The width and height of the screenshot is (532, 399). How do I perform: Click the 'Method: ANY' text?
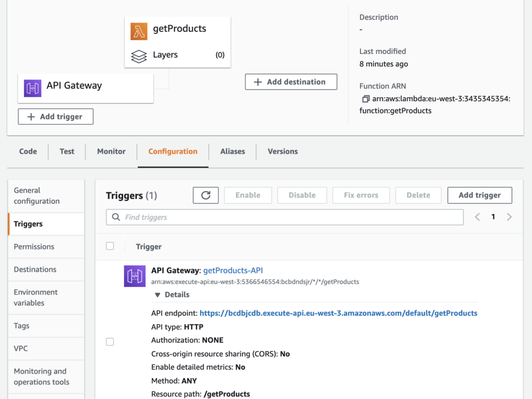coord(174,381)
